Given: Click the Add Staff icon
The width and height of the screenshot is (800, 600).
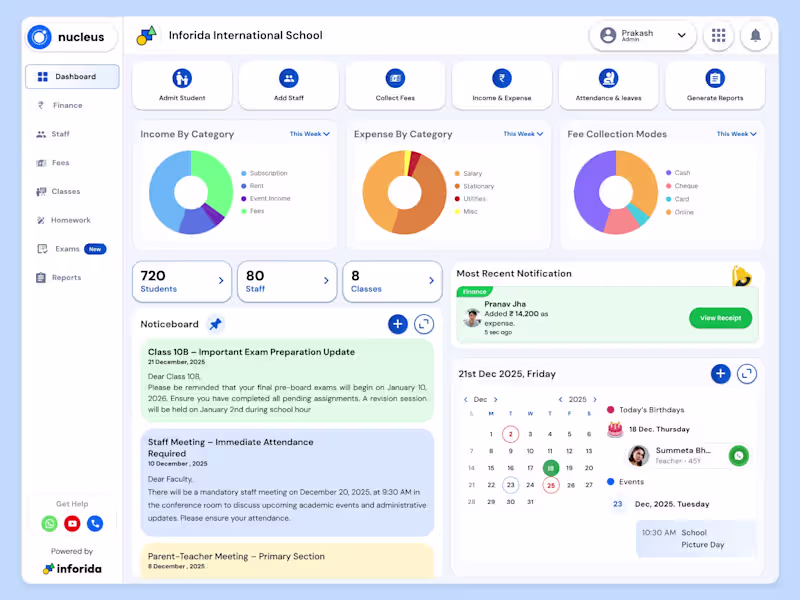Looking at the screenshot, I should click(x=289, y=79).
